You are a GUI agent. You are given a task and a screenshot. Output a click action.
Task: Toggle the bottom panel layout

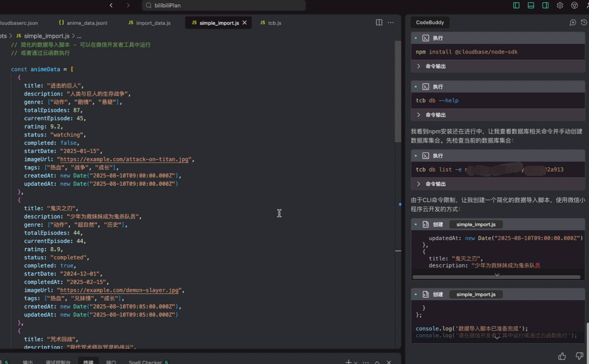(531, 5)
